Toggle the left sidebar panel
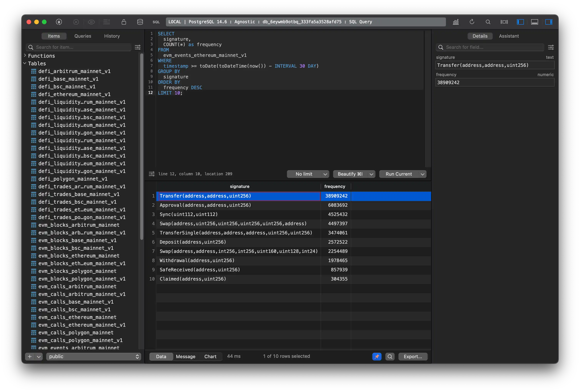The image size is (580, 392). click(520, 22)
